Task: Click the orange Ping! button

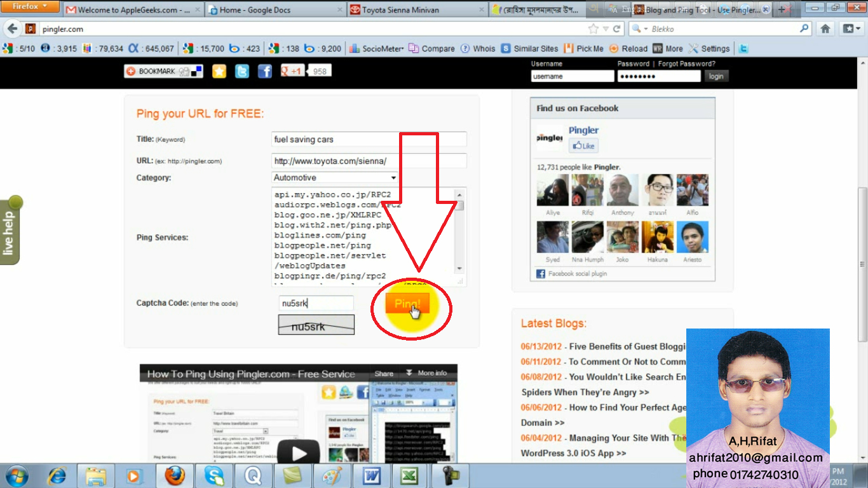Action: coord(407,304)
